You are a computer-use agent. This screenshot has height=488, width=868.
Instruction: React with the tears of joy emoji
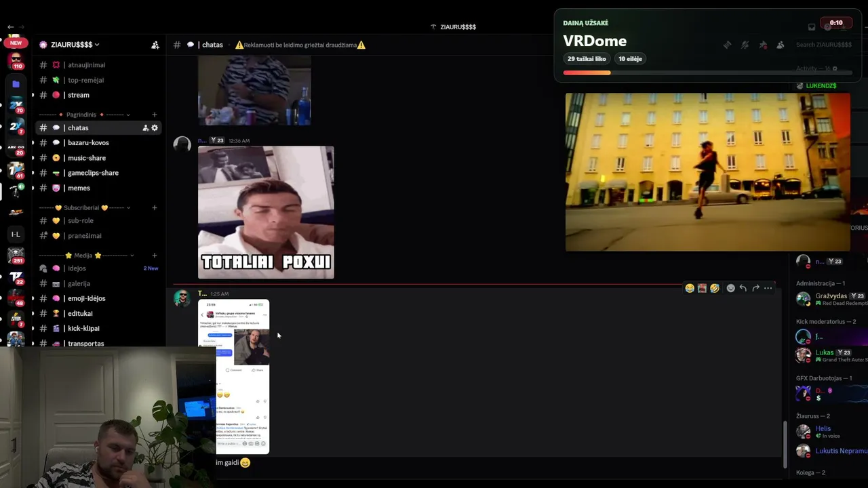coord(690,288)
